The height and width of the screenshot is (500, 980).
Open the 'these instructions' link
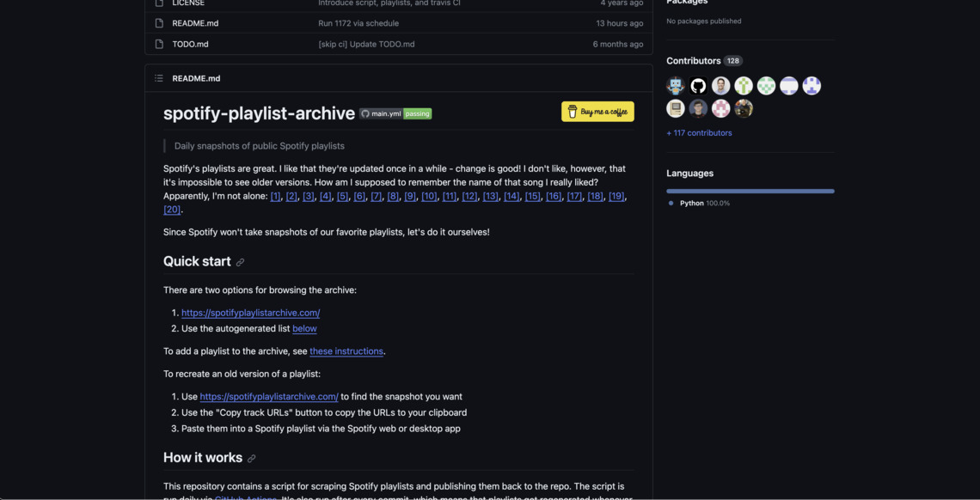346,351
